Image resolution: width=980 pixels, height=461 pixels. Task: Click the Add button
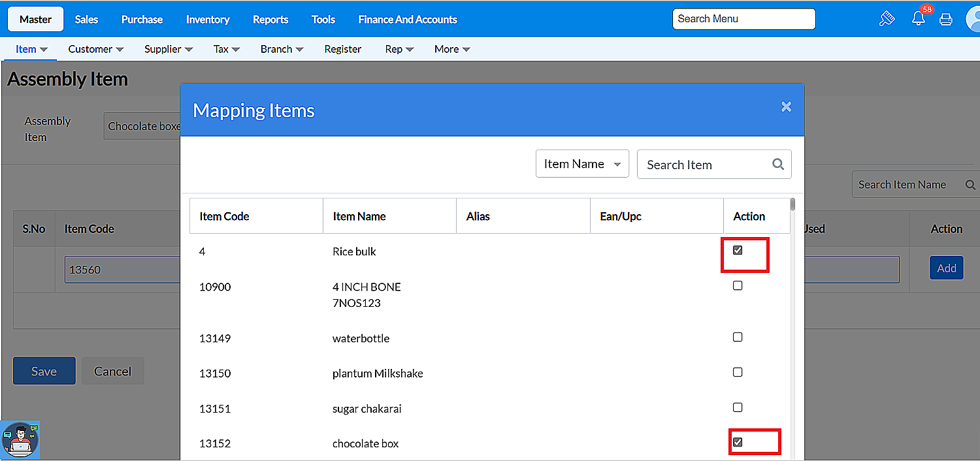[x=946, y=268]
